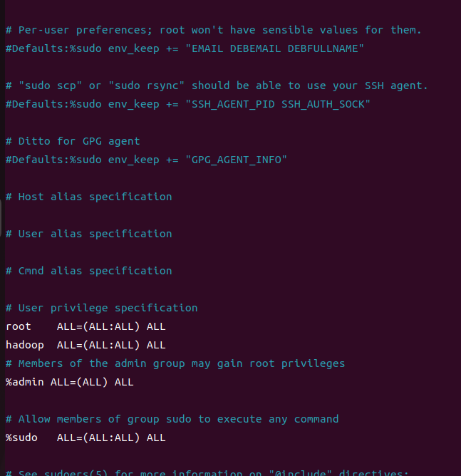Viewport: 461px width, 476px height.
Task: Click the 'sudo scp' or 'sudo rsync' comment
Action: pos(217,86)
